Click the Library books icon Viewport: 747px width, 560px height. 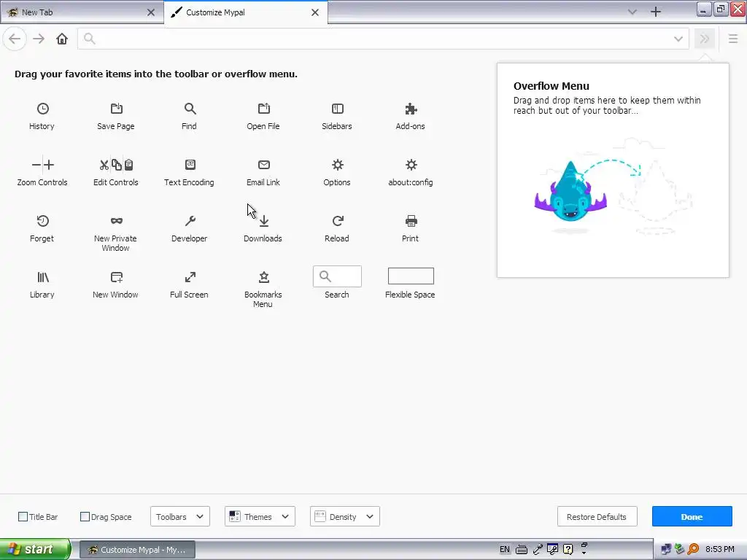point(42,277)
